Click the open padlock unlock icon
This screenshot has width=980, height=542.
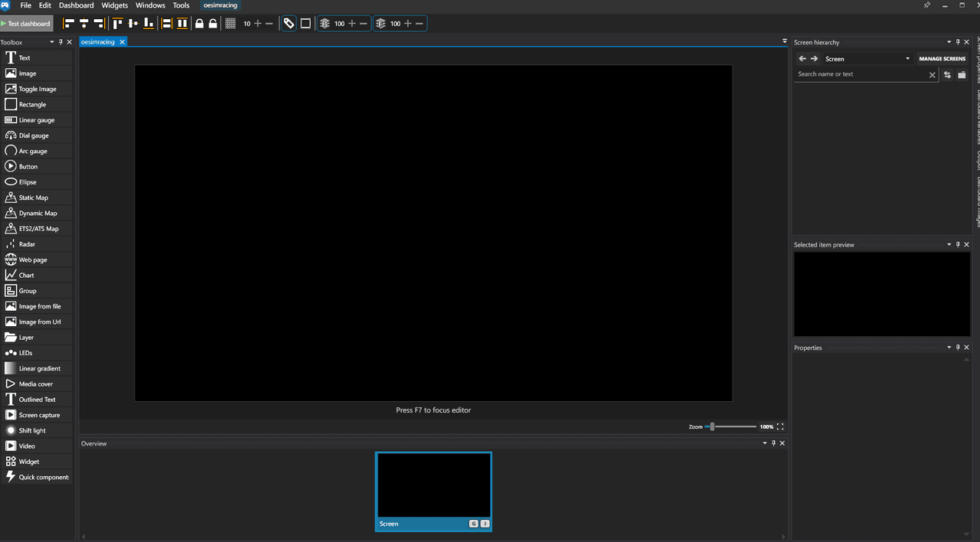point(213,24)
